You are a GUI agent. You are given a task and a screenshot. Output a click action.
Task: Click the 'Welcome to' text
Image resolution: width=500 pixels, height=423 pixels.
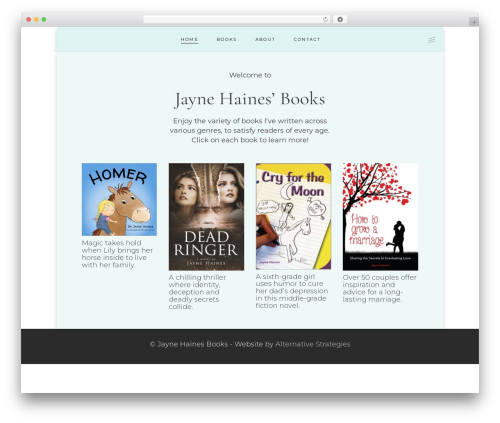[x=250, y=75]
